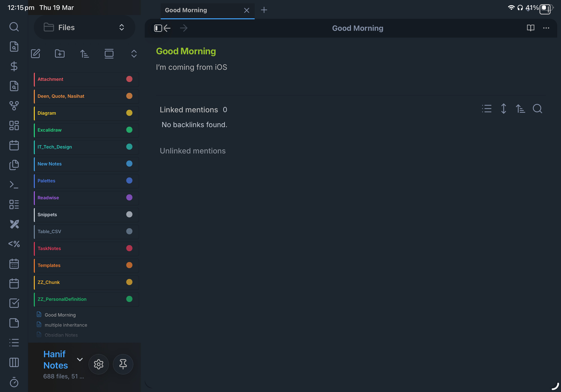
Task: Select the Good Morning tab
Action: click(186, 10)
